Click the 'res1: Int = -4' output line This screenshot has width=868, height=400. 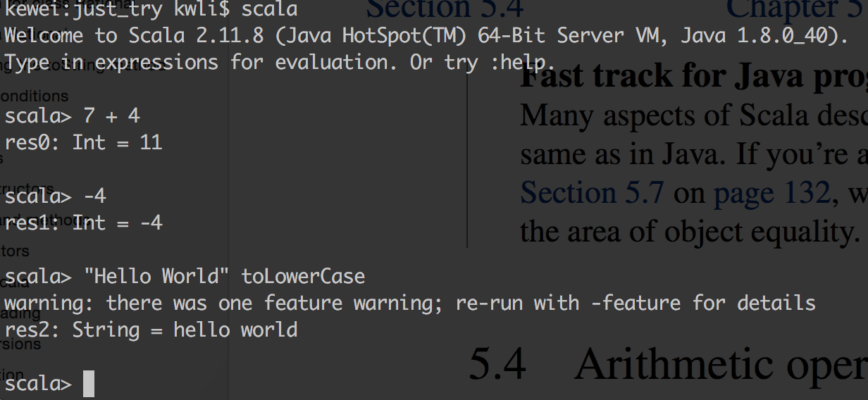coord(83,223)
